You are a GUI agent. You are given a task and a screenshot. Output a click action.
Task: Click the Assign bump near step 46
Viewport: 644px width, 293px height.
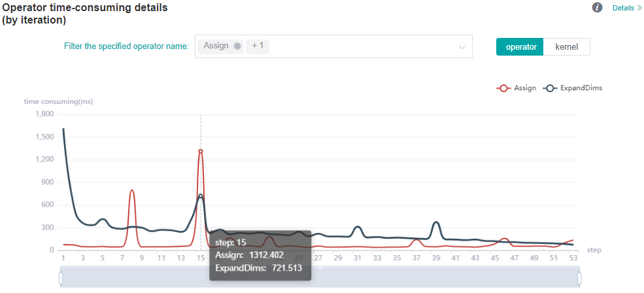point(504,239)
